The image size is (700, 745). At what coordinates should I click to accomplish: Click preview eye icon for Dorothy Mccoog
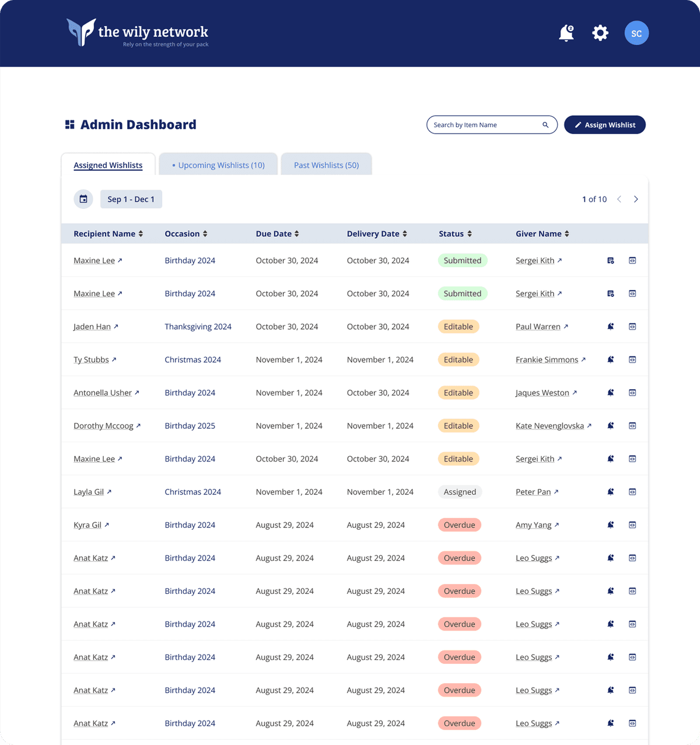coord(632,426)
